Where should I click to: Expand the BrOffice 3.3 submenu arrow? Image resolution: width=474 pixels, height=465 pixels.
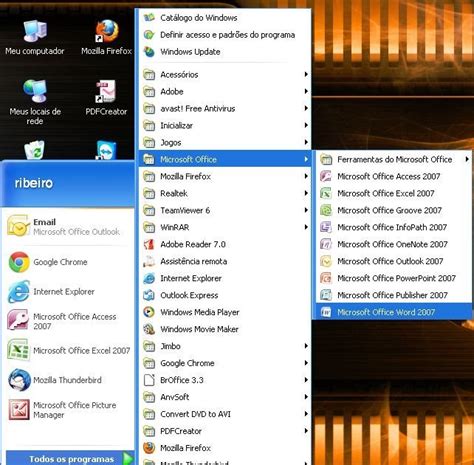click(306, 380)
